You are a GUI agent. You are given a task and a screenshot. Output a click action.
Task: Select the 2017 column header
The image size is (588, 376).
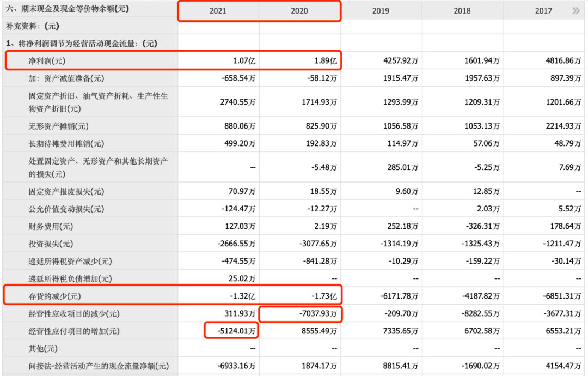point(543,11)
